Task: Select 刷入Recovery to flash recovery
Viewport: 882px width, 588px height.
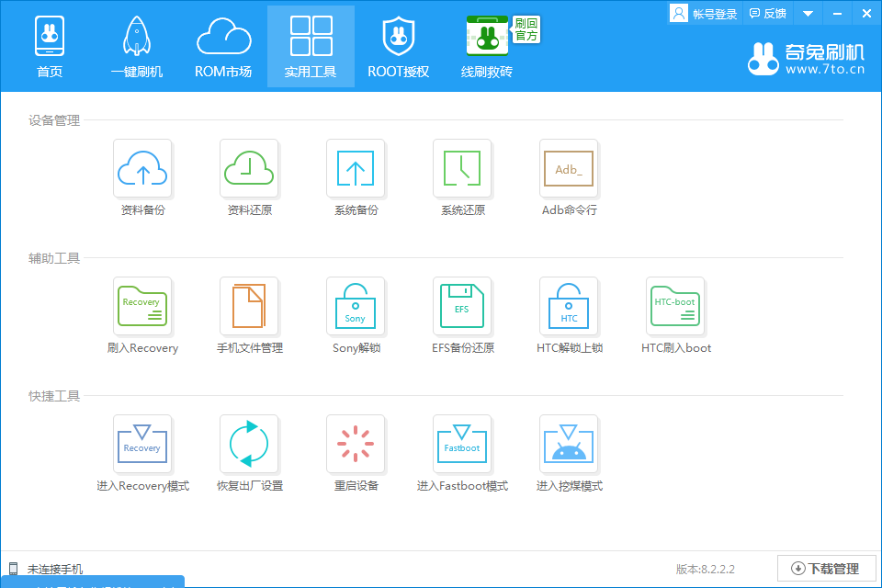Action: tap(142, 306)
